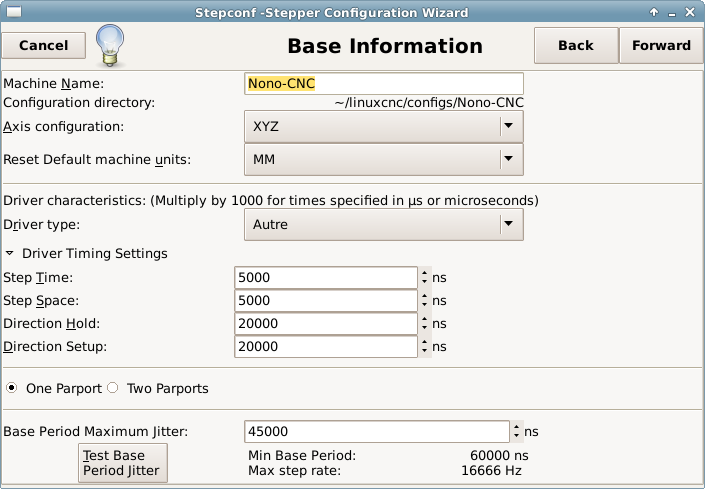Click the Cancel button

[44, 45]
